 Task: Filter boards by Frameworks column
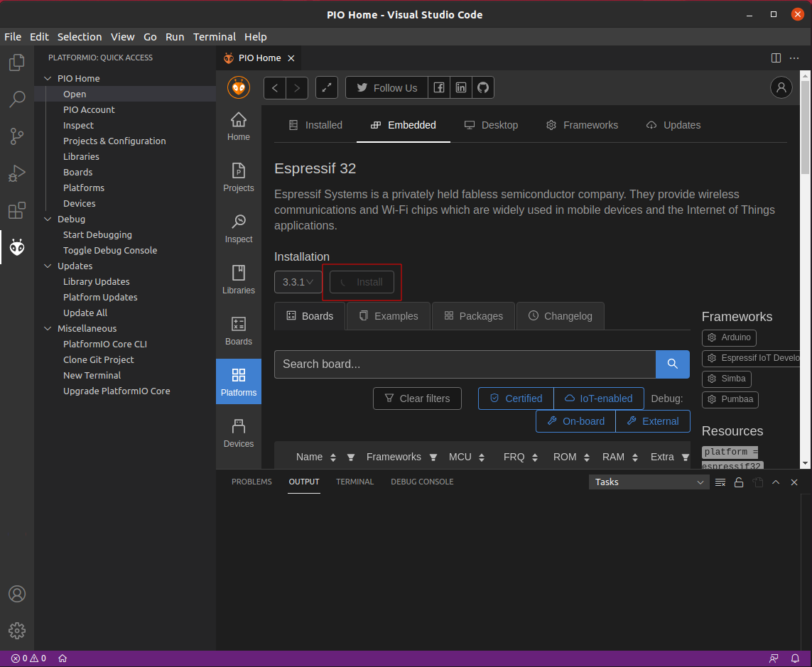coord(433,457)
